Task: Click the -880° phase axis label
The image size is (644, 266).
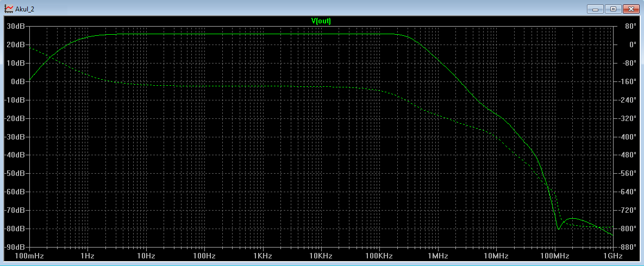Action: pos(627,247)
